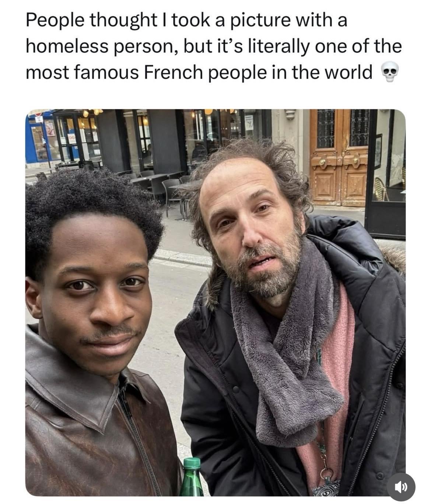Select the caption line starting "People thought"
The width and height of the screenshot is (431, 504).
click(186, 21)
